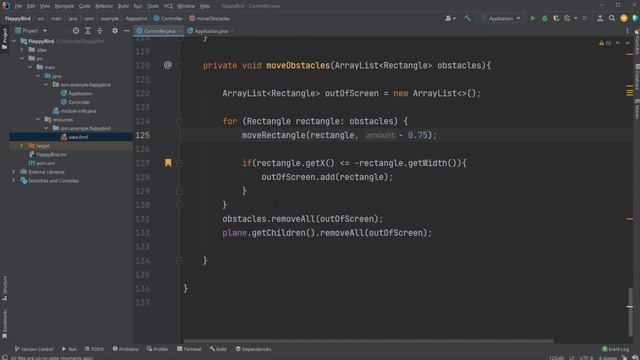Viewport: 640px width, 360px height.
Task: Open Project panel settings gear
Action: 115,31
